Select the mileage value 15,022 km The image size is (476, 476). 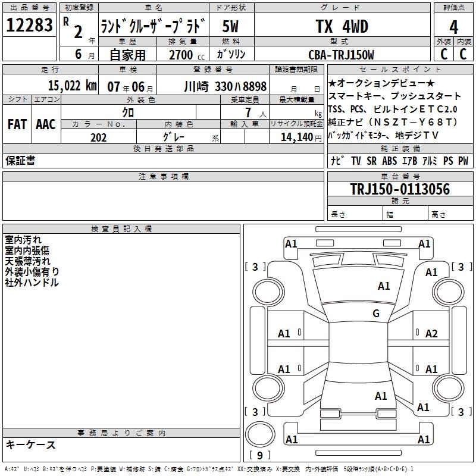tap(72, 86)
